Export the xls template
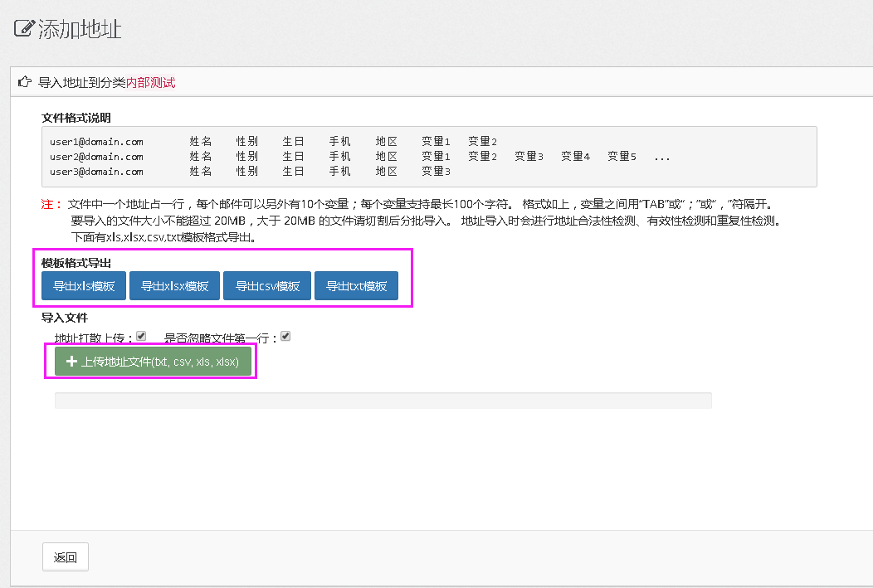 tap(84, 286)
